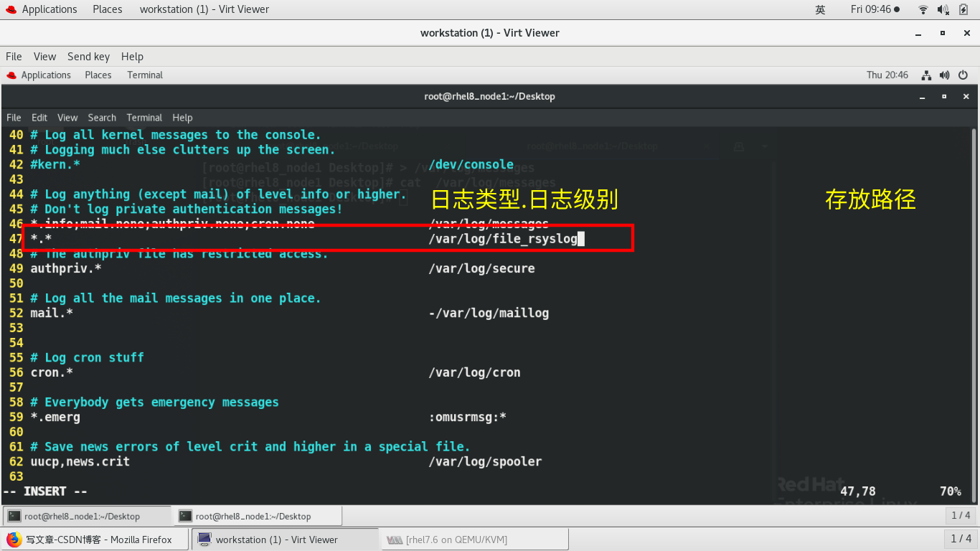Screen dimensions: 980x551
Task: Open the guest Places menu
Action: (x=98, y=75)
